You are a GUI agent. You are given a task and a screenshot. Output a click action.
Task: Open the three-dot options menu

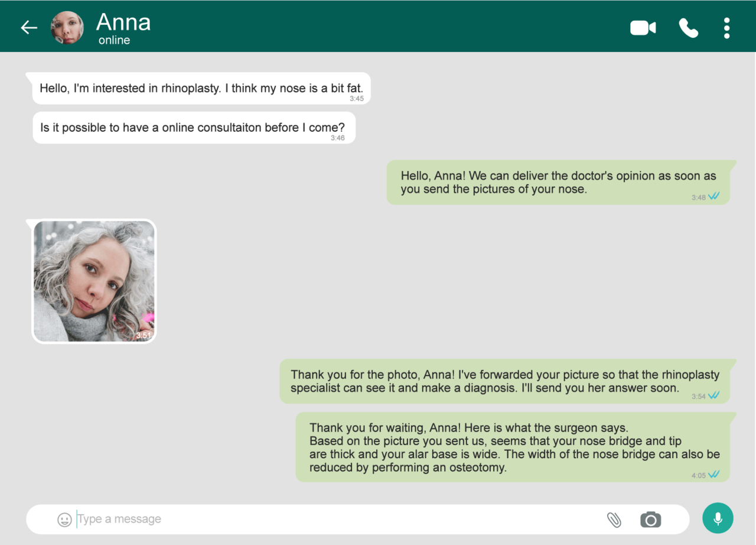click(x=726, y=28)
